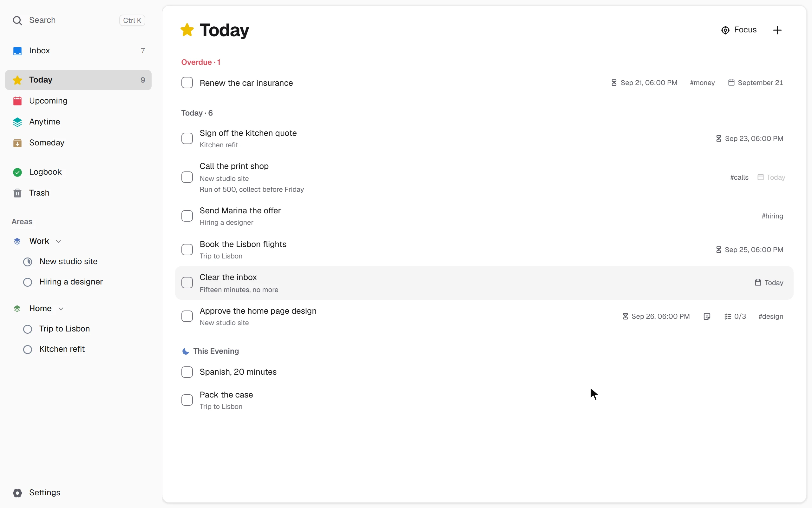The height and width of the screenshot is (508, 812).
Task: Select the Hiring a designer project
Action: click(78, 282)
